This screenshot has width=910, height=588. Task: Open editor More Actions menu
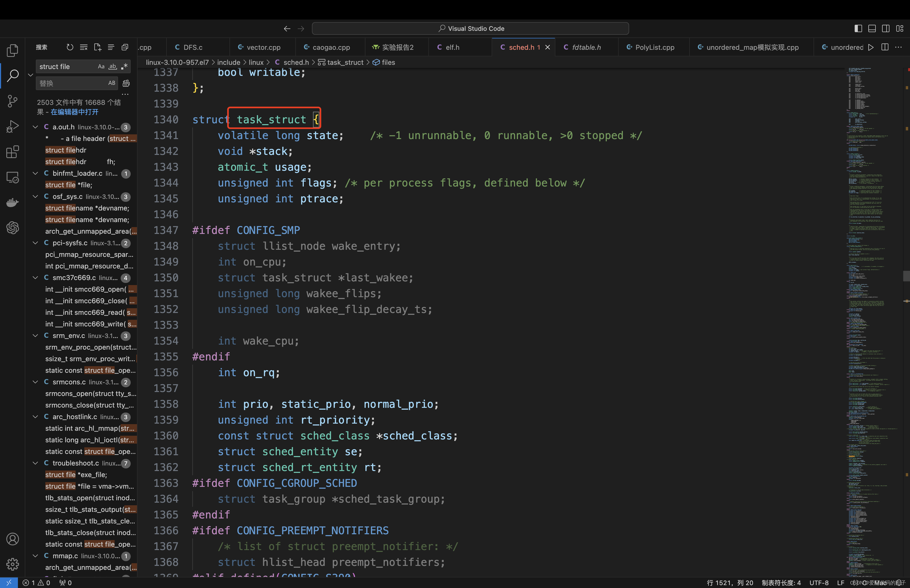899,47
